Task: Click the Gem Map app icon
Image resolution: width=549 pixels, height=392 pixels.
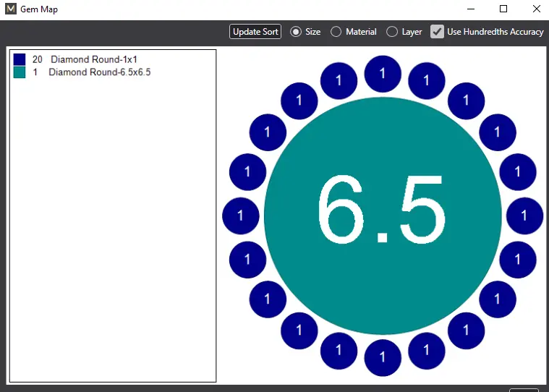Action: 11,9
